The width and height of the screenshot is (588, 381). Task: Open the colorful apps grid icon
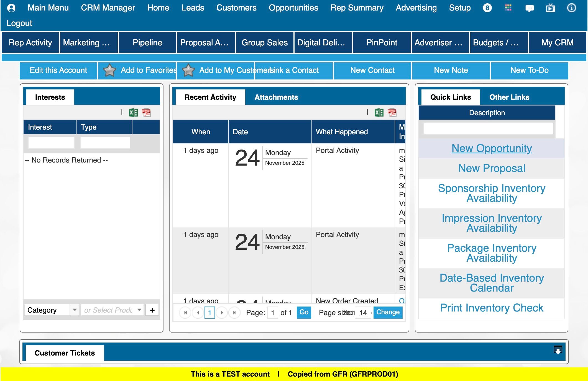coord(508,8)
